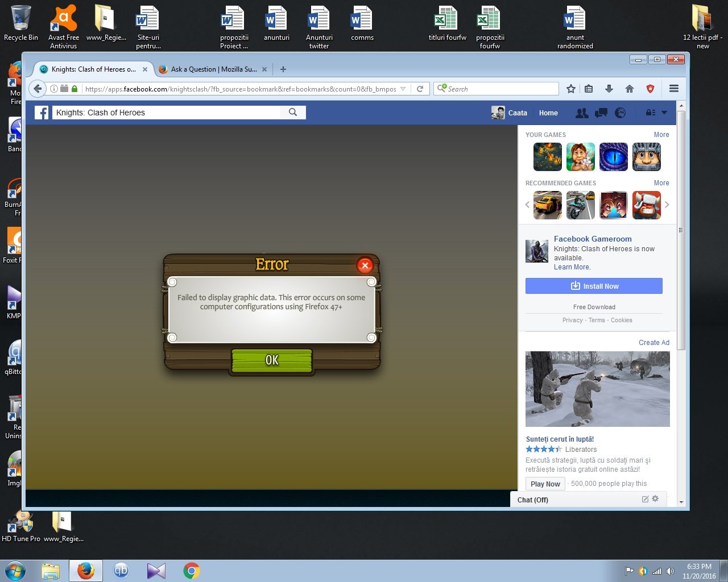Screen dimensions: 728x582
Task: Reload the page with the refresh icon
Action: pos(420,89)
